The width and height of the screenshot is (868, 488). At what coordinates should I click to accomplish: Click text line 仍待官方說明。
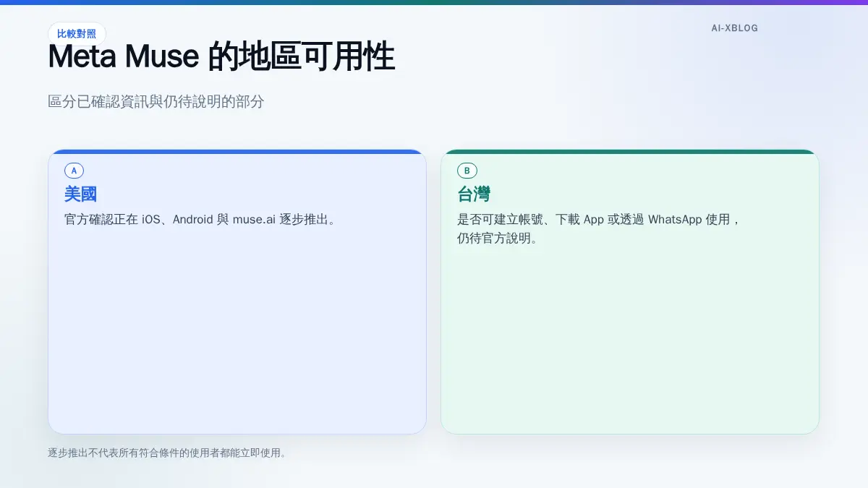coord(498,238)
